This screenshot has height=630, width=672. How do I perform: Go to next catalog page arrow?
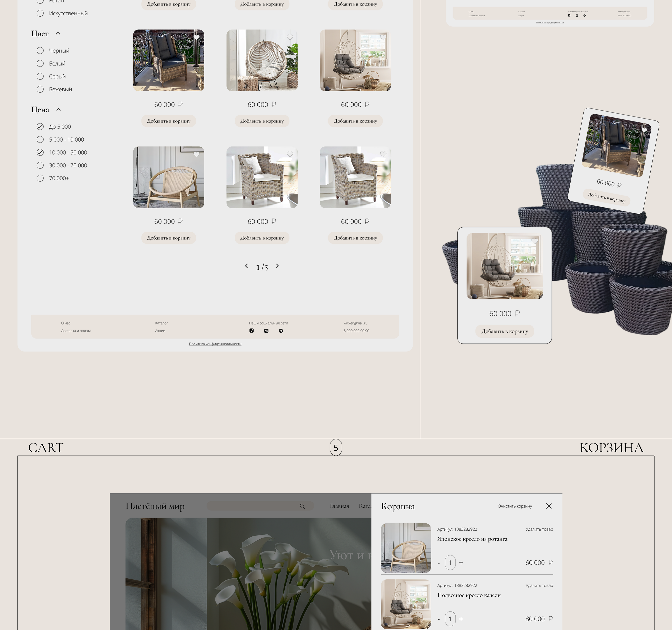click(278, 266)
